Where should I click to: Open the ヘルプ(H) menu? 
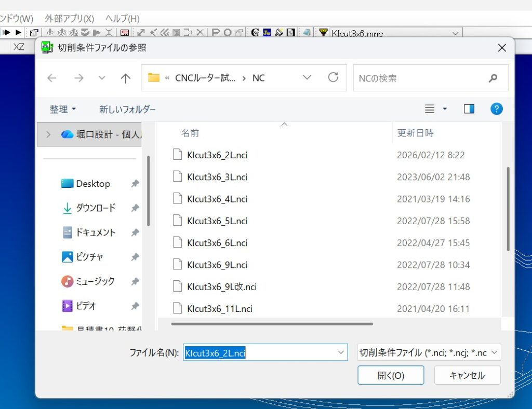click(x=122, y=19)
